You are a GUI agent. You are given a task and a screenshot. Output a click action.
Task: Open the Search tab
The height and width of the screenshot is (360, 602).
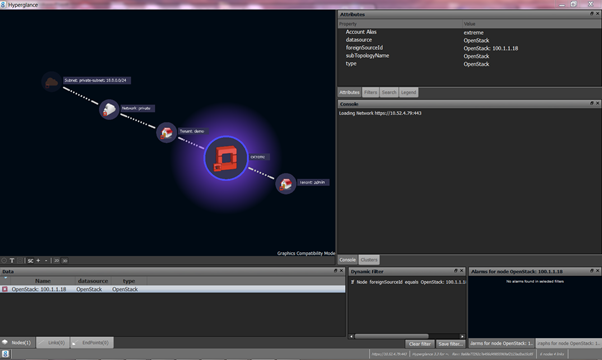click(389, 92)
